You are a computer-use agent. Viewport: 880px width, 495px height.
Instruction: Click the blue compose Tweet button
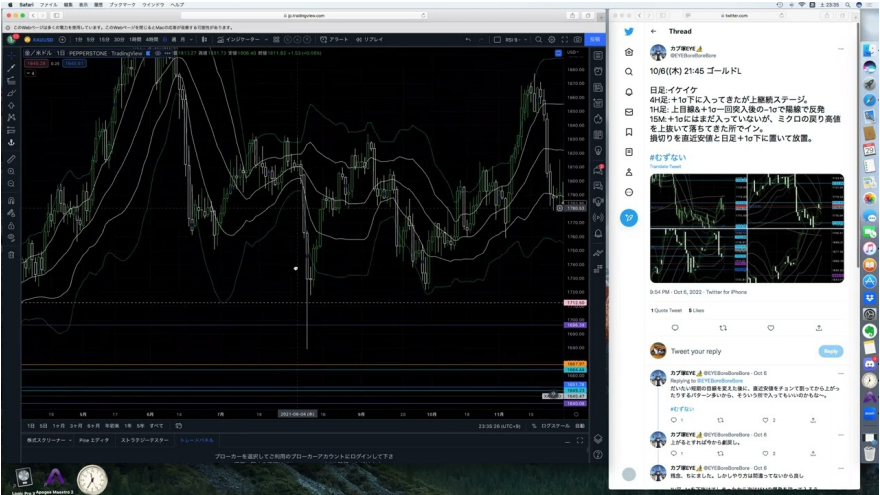point(628,217)
